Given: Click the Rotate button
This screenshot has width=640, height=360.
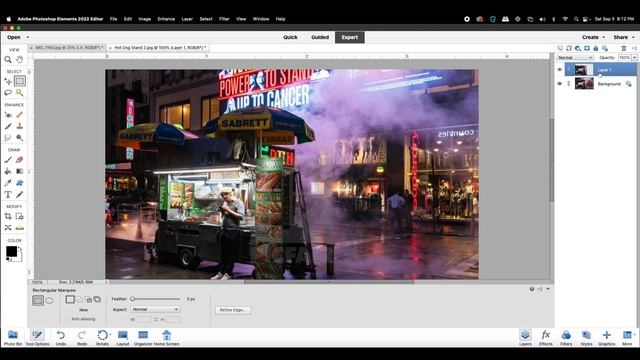Looking at the screenshot, I should (x=102, y=338).
